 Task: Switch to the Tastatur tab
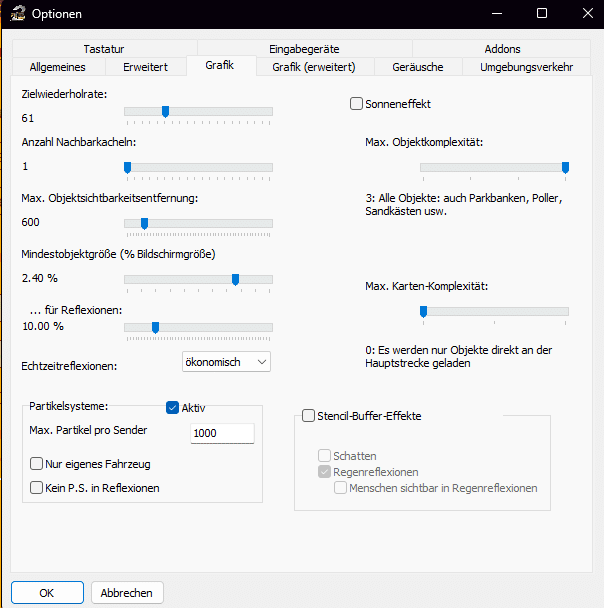click(104, 49)
